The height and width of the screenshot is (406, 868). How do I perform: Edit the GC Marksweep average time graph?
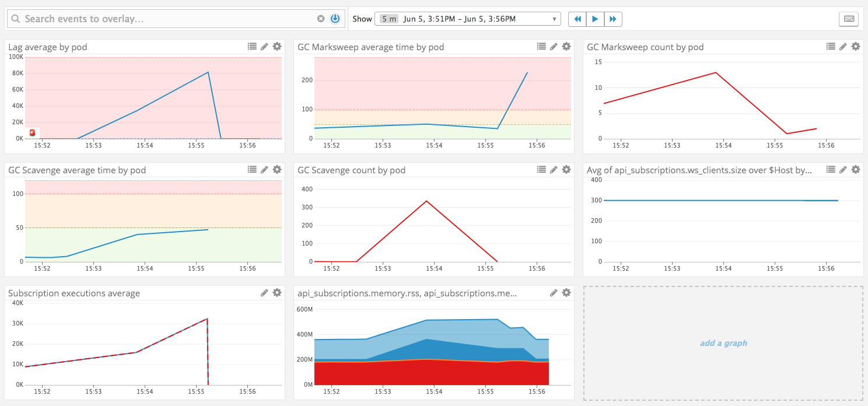pyautogui.click(x=554, y=46)
